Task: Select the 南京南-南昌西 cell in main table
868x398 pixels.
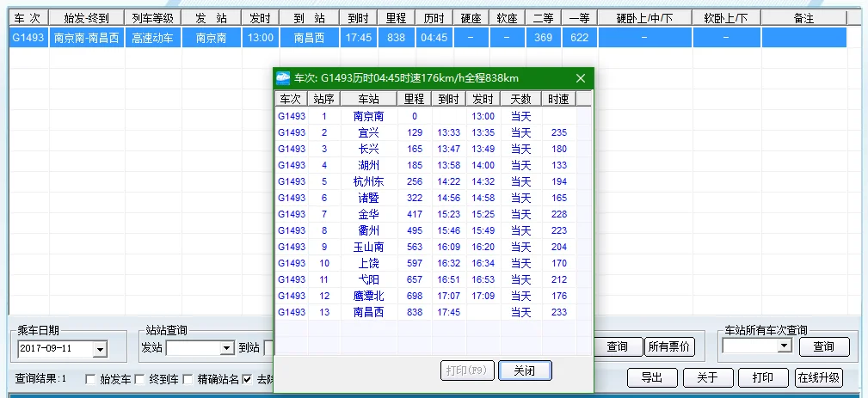Action: pyautogui.click(x=87, y=38)
